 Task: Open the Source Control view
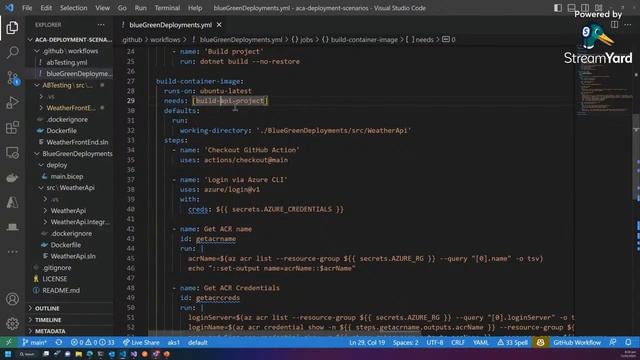[x=12, y=78]
